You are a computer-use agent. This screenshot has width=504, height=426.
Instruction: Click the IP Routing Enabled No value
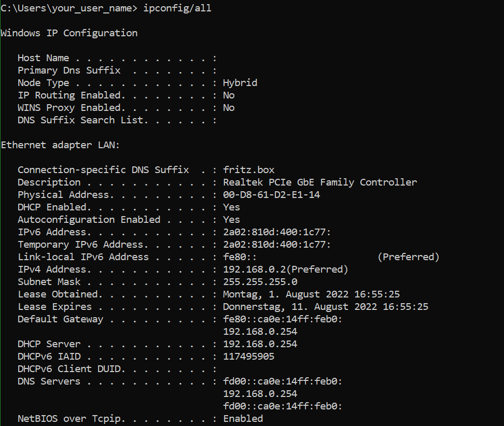pos(229,95)
